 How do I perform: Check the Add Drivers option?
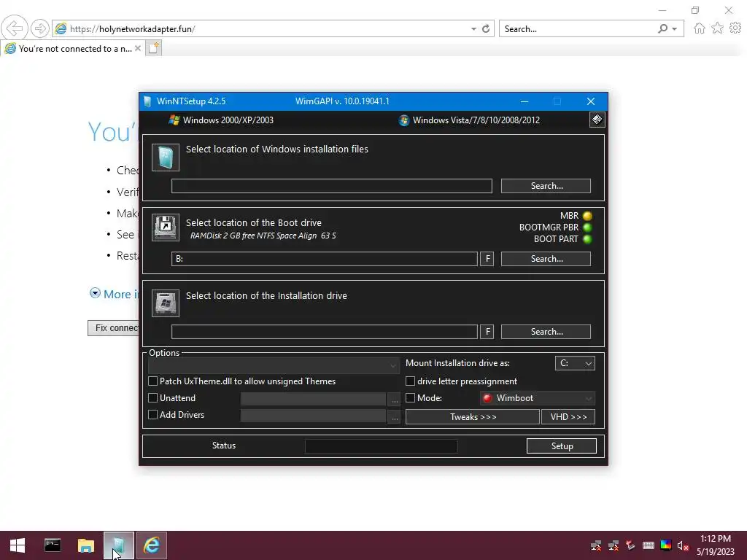(153, 415)
